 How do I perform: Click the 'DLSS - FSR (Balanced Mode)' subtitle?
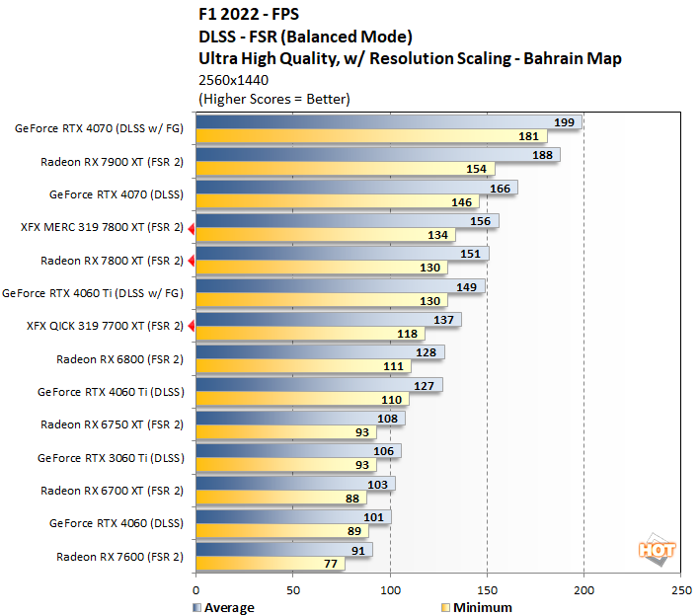(x=305, y=37)
